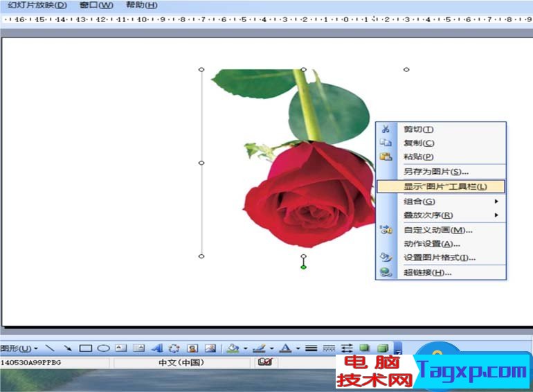This screenshot has height=392, width=533.
Task: Click the Insert Picture icon
Action: tap(210, 348)
